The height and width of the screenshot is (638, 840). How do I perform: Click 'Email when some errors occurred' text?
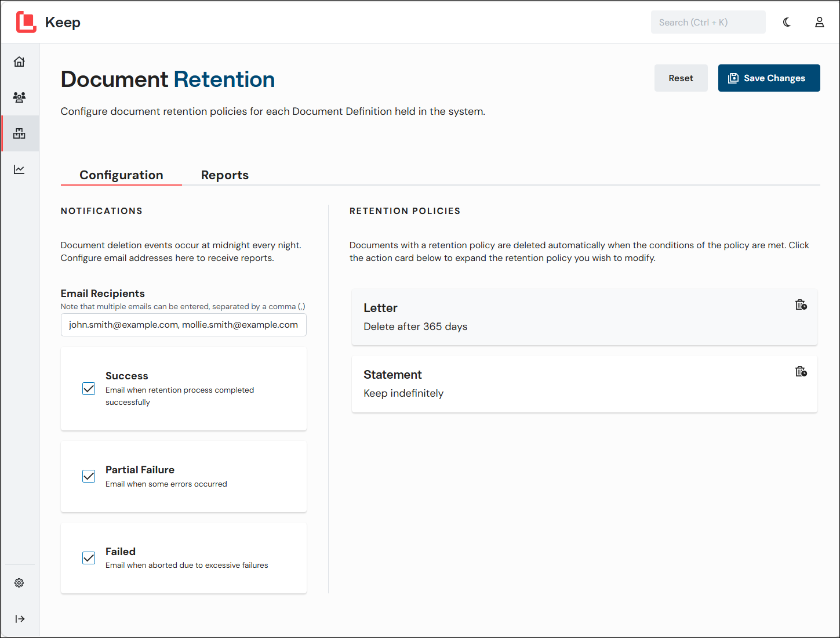coord(166,484)
